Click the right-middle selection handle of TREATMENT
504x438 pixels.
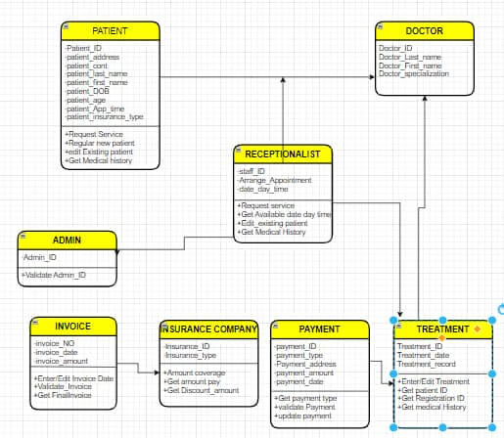(492, 373)
